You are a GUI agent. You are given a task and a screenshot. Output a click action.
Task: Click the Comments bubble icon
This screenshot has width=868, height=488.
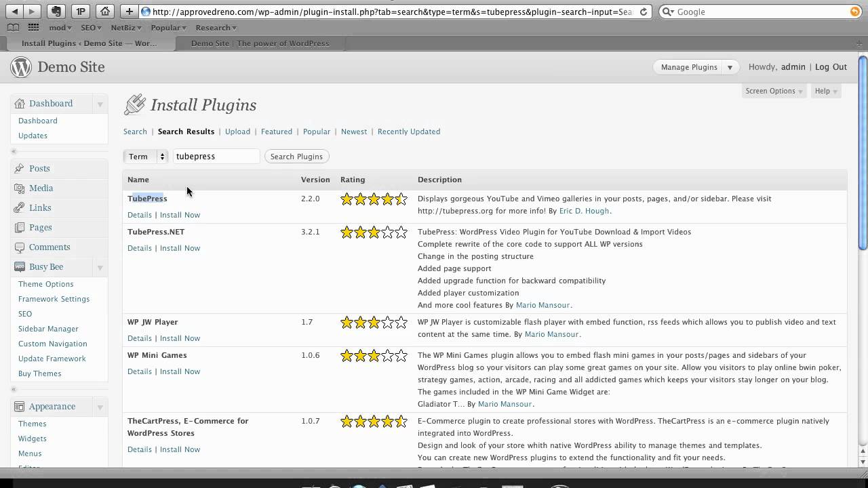click(x=20, y=247)
